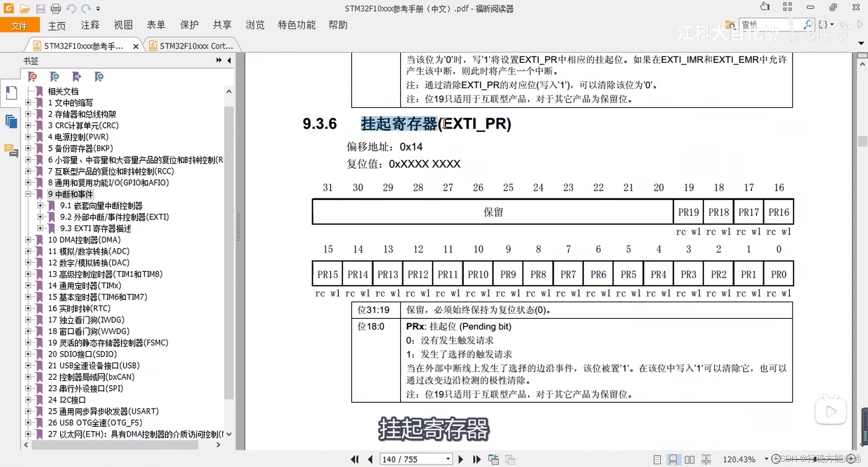Image resolution: width=868 pixels, height=467 pixels.
Task: Click the fourth bookmark toolbar icon
Action: click(99, 77)
